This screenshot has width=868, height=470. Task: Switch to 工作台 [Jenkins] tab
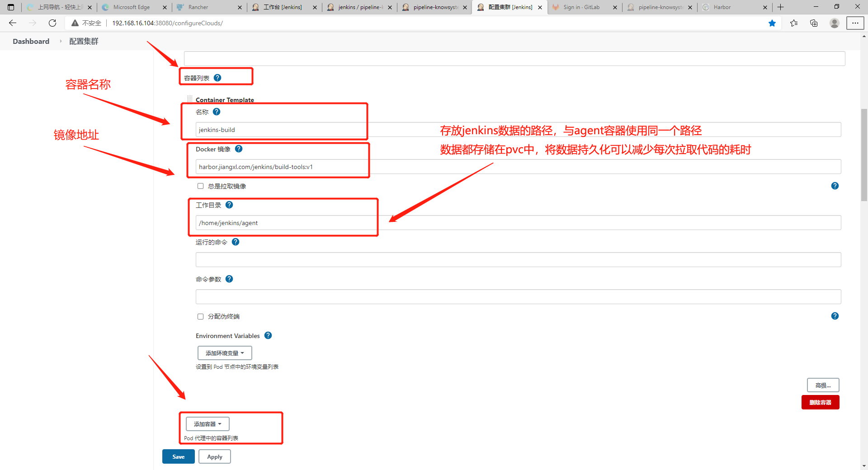coord(284,7)
